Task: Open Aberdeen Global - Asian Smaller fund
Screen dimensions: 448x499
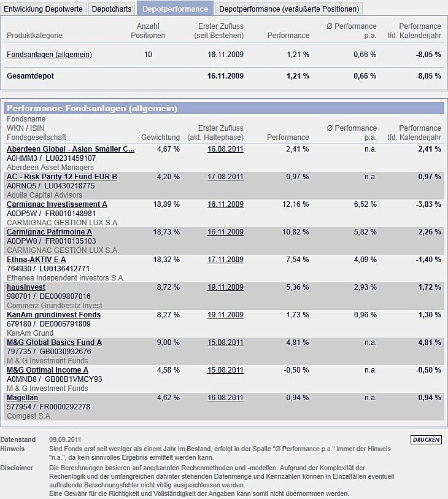Action: click(x=70, y=149)
